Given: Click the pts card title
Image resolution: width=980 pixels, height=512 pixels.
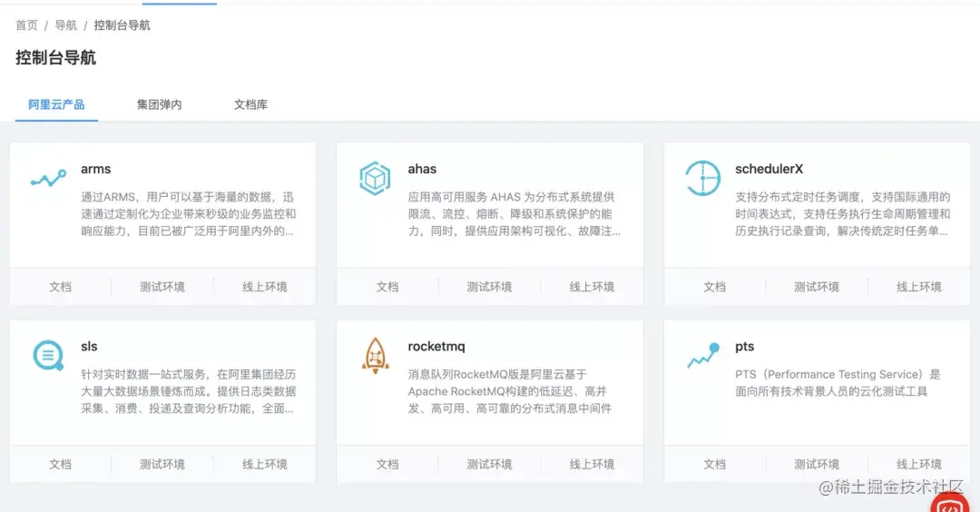Looking at the screenshot, I should coord(744,347).
